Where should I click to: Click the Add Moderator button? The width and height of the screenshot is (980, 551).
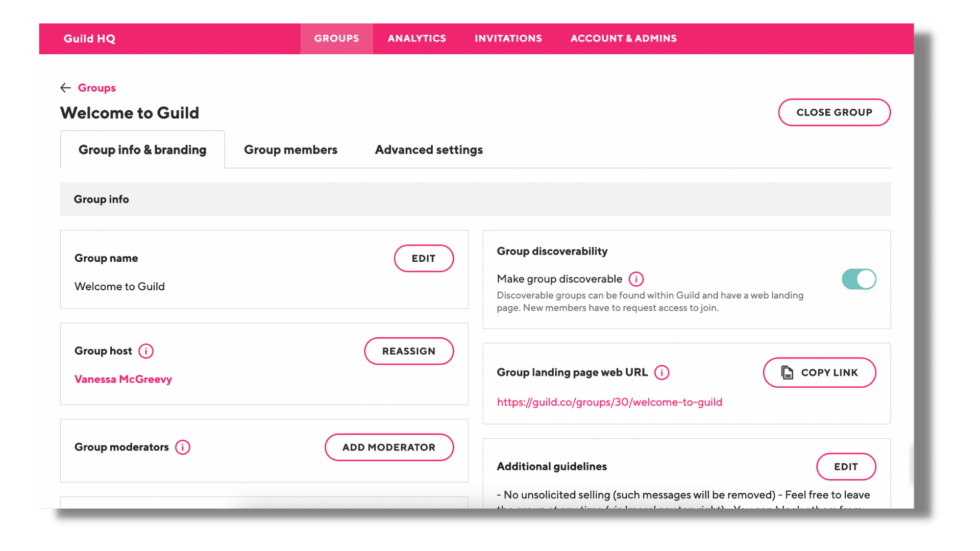389,447
